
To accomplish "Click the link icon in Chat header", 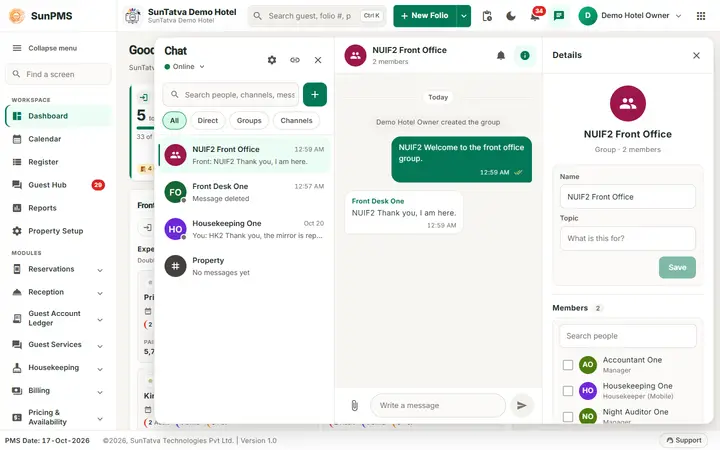I will (295, 60).
